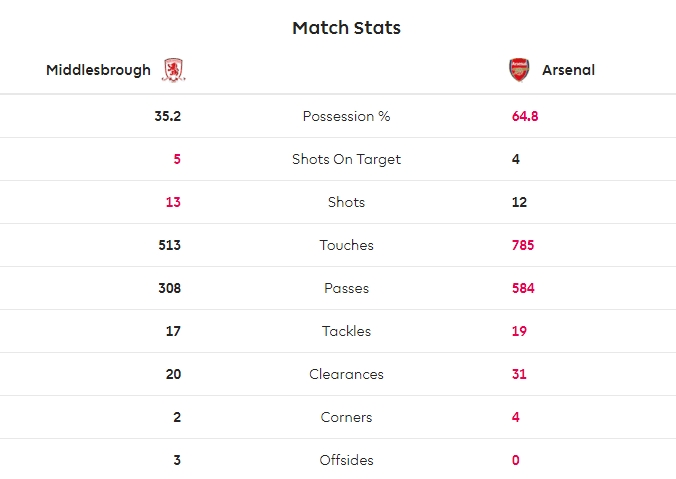Select the Corners stat label
The width and height of the screenshot is (676, 479).
click(x=346, y=417)
